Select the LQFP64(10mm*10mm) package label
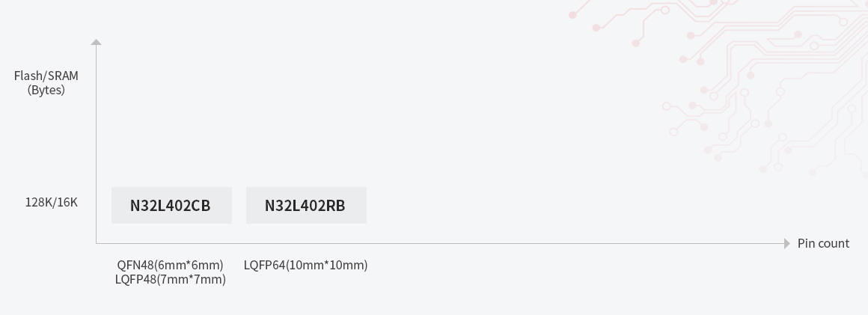868x315 pixels. click(305, 265)
